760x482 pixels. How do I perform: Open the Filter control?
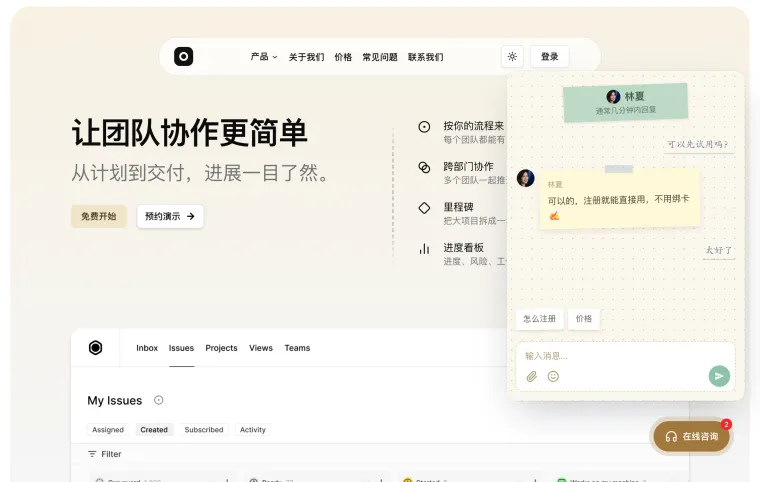(x=105, y=454)
